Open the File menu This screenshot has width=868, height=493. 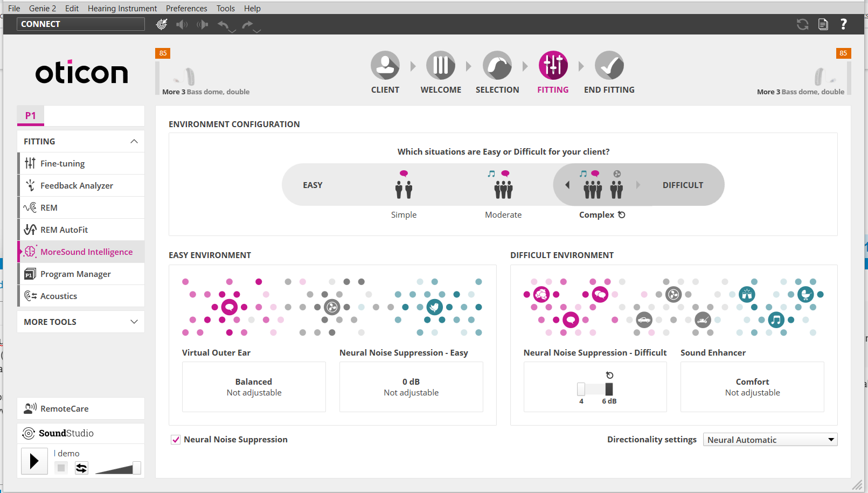click(14, 8)
